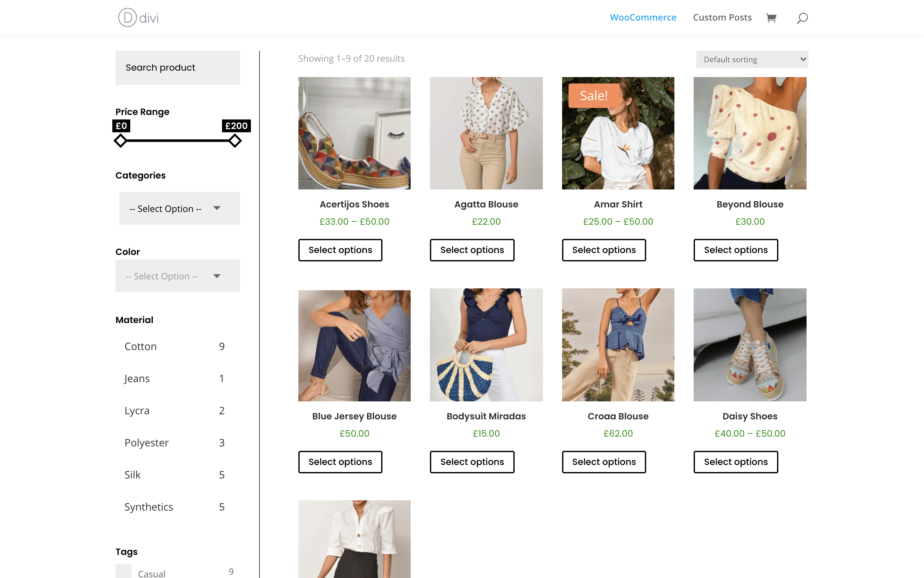Screen dimensions: 924x578
Task: Select options for Beyond Blouse
Action: tap(736, 250)
